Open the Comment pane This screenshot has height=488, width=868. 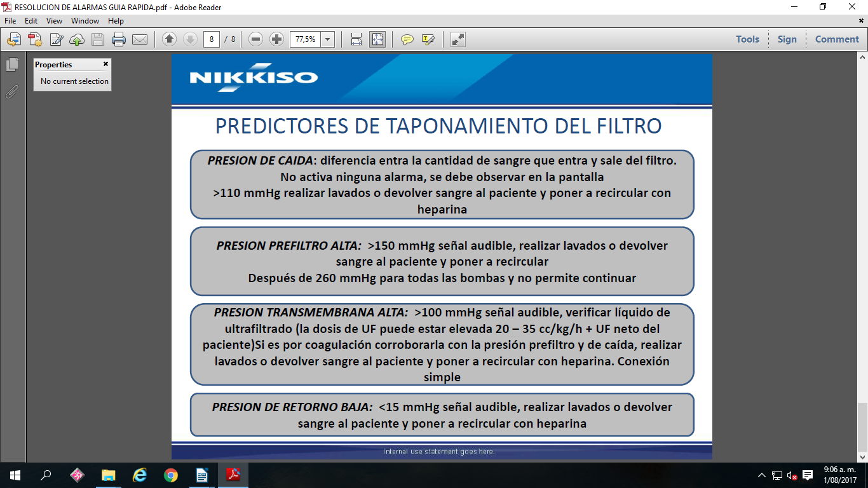[x=837, y=39]
